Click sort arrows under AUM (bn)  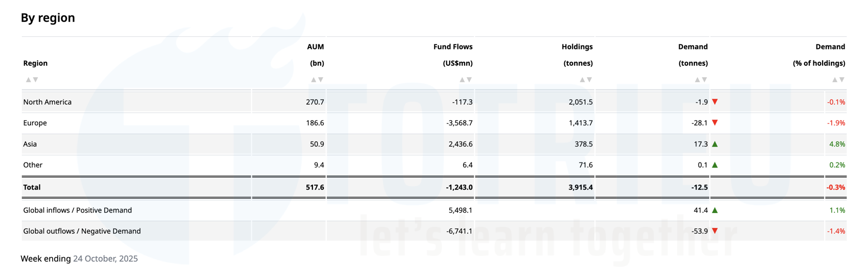pos(317,80)
